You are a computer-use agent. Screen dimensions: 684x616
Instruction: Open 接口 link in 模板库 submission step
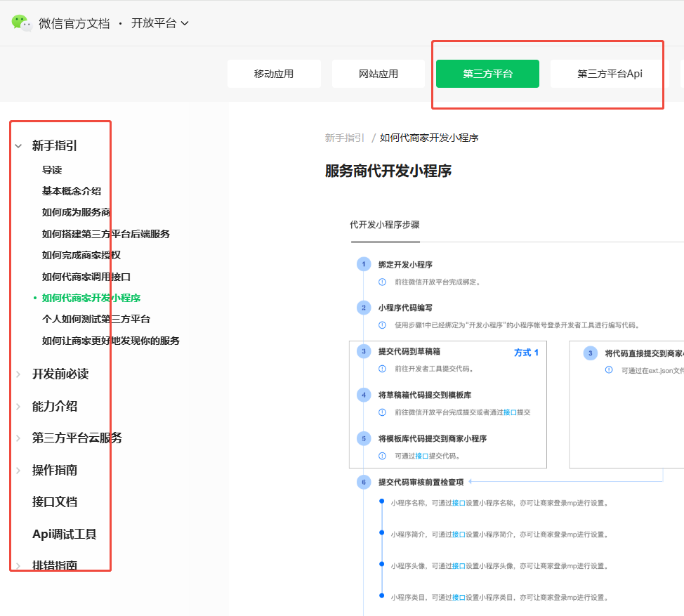510,412
